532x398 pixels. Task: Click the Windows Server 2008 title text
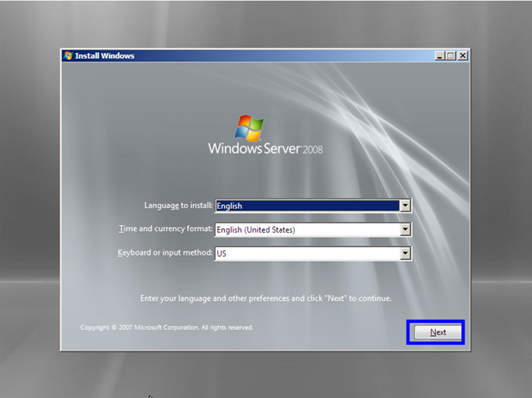(x=265, y=148)
